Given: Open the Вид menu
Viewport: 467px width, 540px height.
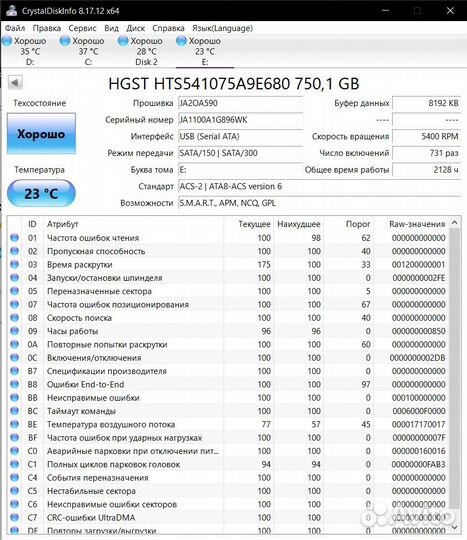Looking at the screenshot, I should click(111, 28).
